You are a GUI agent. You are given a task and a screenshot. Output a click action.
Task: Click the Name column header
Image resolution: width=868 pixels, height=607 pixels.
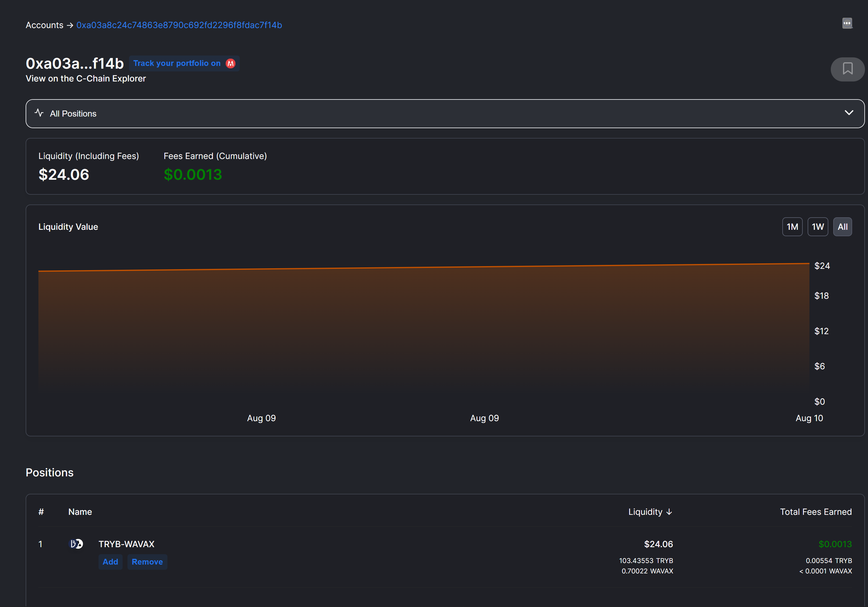coord(80,512)
